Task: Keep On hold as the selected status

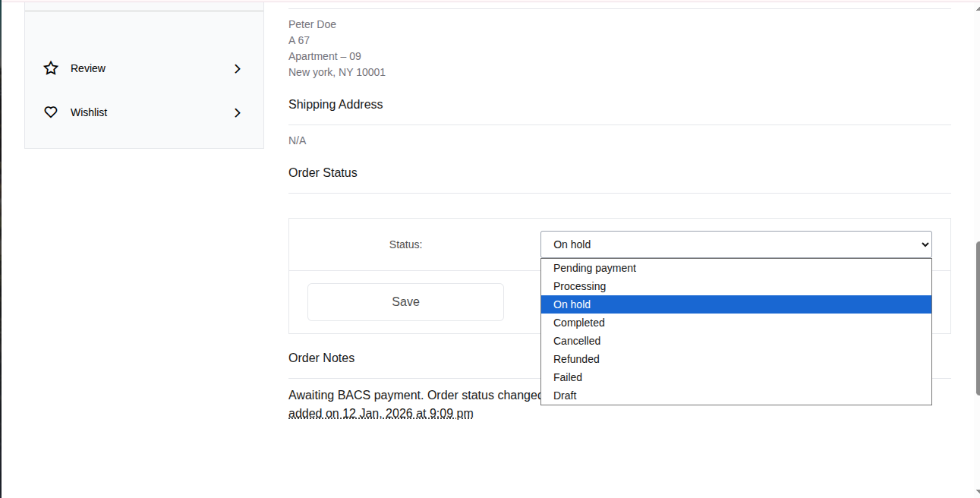Action: tap(572, 304)
